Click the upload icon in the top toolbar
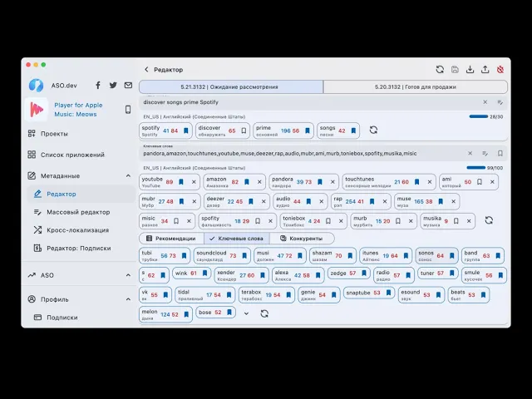This screenshot has height=399, width=532. tap(485, 69)
